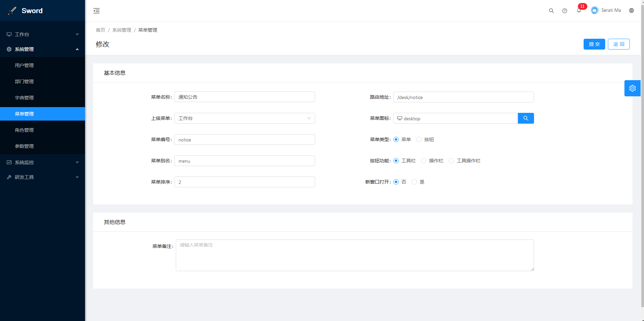Image resolution: width=644 pixels, height=321 pixels.
Task: Focus the 菜单备注 textarea
Action: point(355,255)
